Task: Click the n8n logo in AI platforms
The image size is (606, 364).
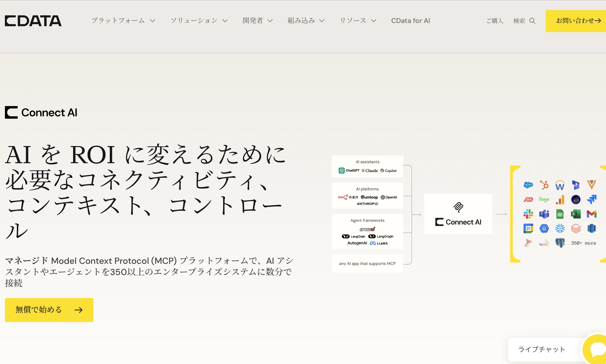Action: 348,197
